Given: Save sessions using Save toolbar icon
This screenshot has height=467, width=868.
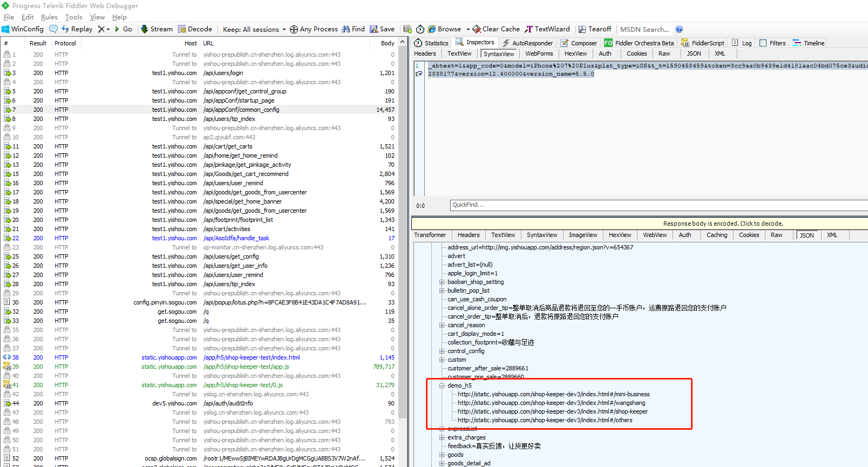Looking at the screenshot, I should (x=382, y=29).
